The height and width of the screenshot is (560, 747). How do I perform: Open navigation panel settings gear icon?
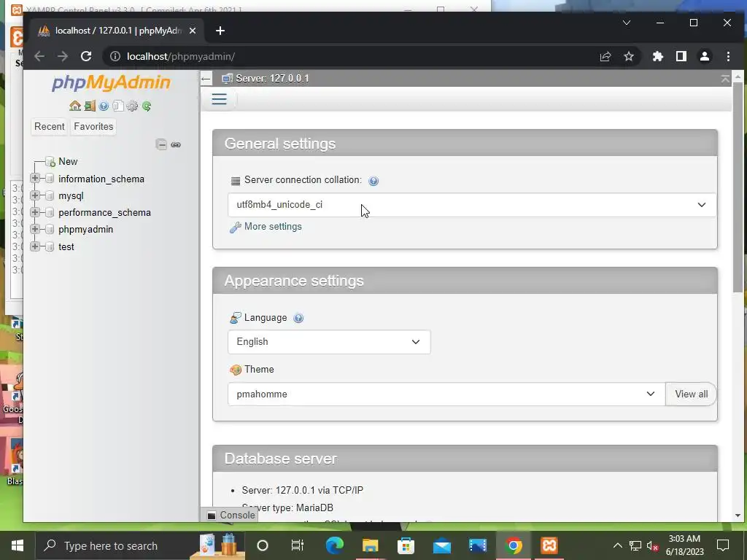[132, 106]
